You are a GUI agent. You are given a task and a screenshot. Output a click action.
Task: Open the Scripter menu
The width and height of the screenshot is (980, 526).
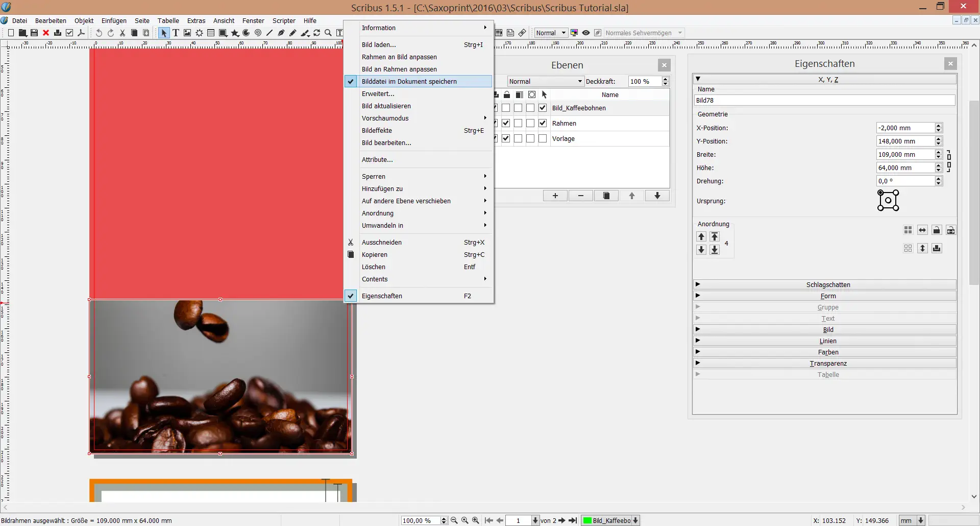click(x=284, y=20)
